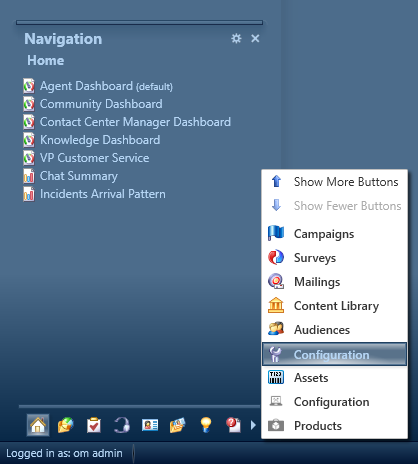The height and width of the screenshot is (464, 418).
Task: Select Content Library menu item
Action: [x=334, y=306]
